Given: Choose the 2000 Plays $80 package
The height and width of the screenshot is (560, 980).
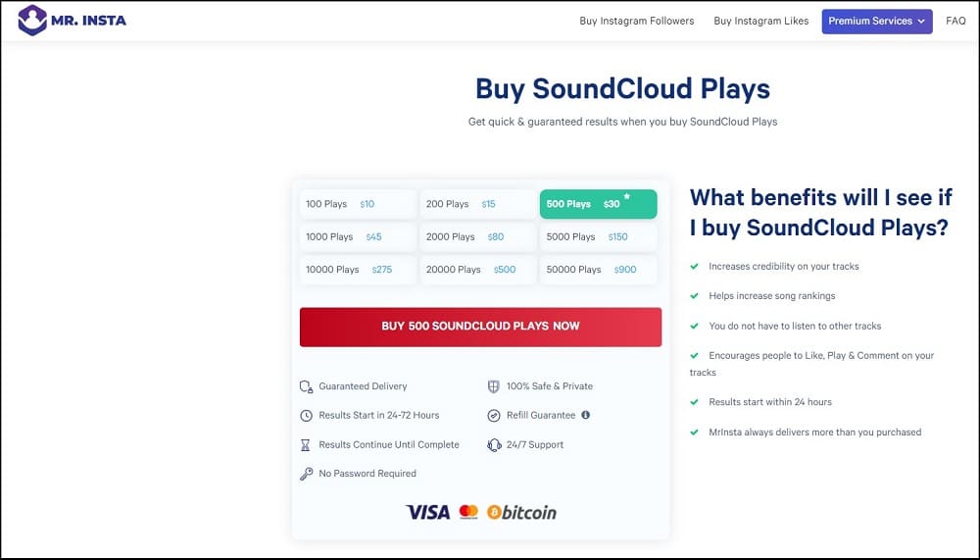Looking at the screenshot, I should click(478, 237).
